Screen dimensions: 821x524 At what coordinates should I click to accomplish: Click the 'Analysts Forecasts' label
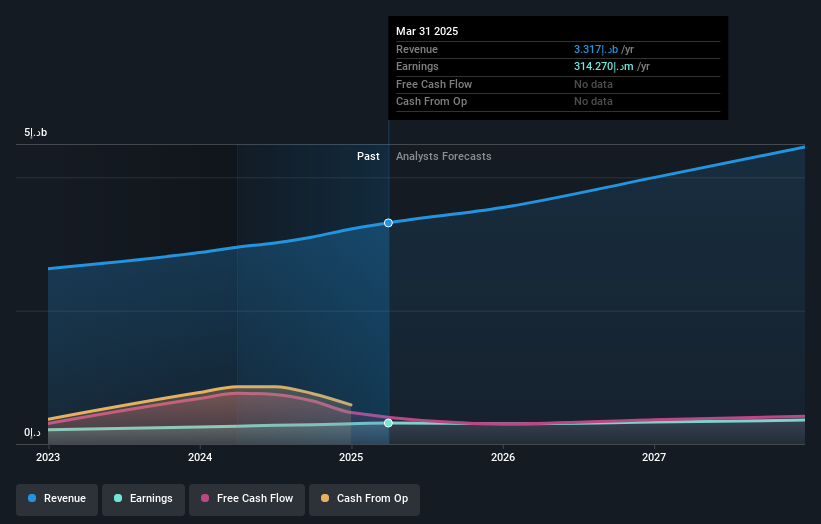[x=443, y=156]
